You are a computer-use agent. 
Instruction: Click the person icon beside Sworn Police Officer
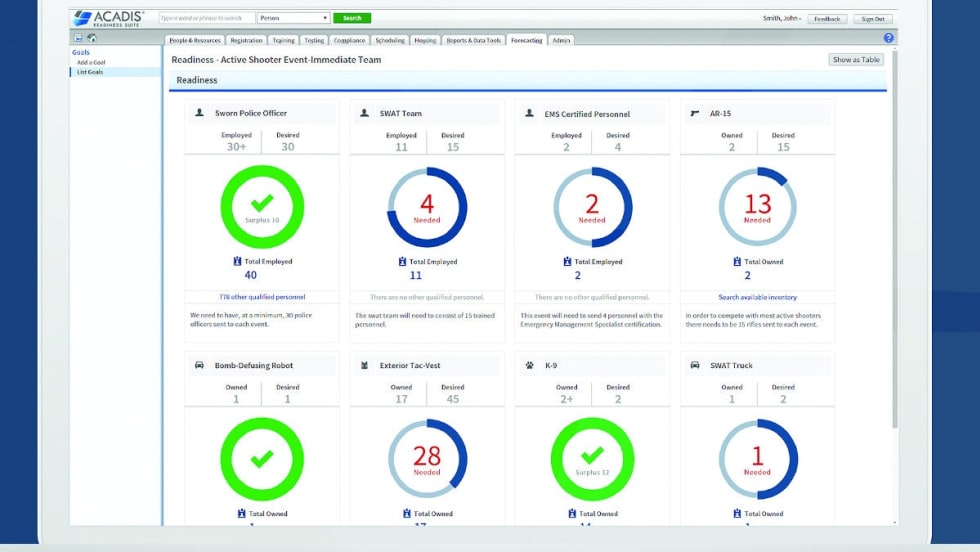[199, 113]
